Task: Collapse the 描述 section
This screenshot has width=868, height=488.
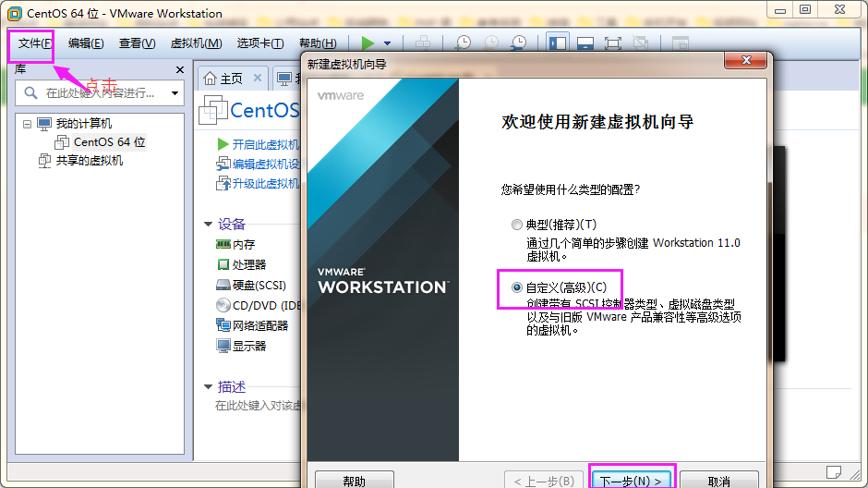Action: (208, 386)
